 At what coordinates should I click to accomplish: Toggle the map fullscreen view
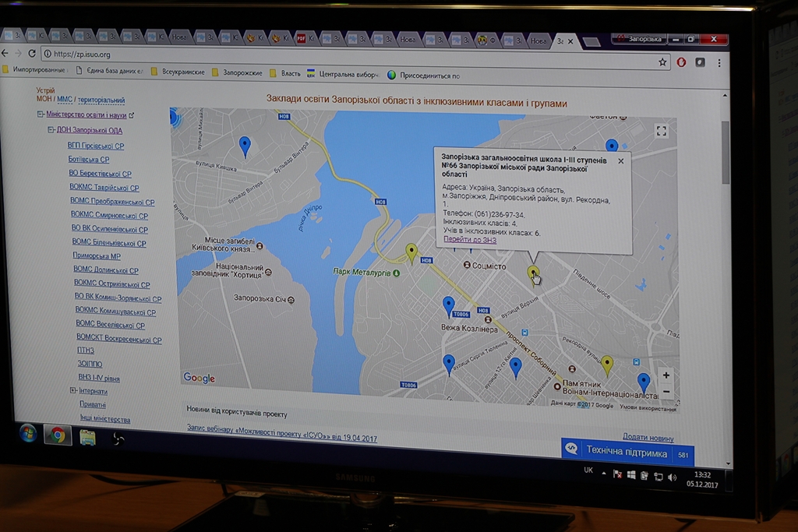point(661,131)
